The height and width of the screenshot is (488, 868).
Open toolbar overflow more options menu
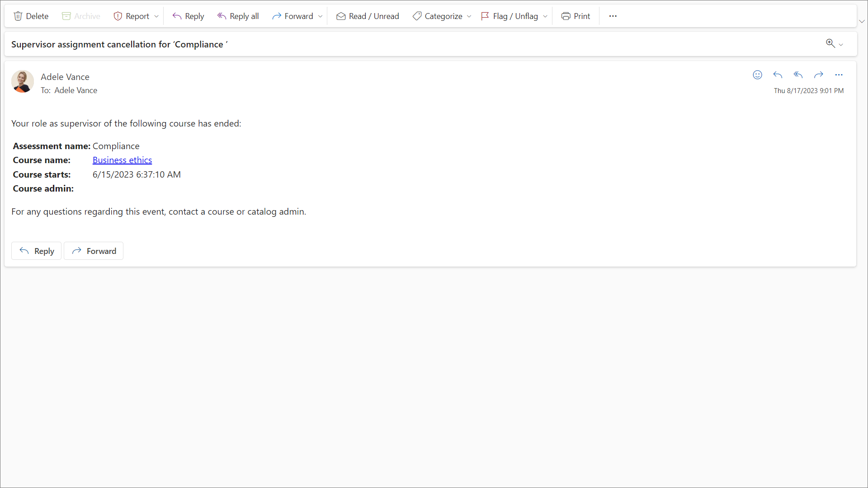[x=613, y=16]
